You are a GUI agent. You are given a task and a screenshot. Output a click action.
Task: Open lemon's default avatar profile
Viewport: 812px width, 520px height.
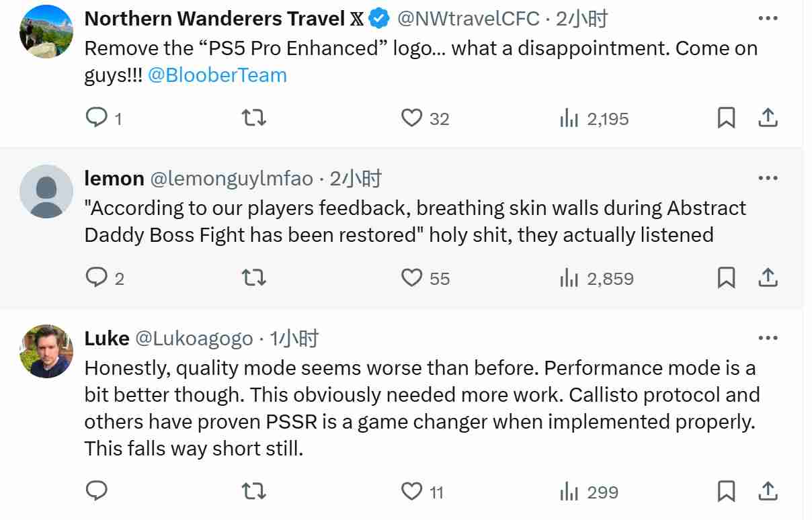pos(46,191)
